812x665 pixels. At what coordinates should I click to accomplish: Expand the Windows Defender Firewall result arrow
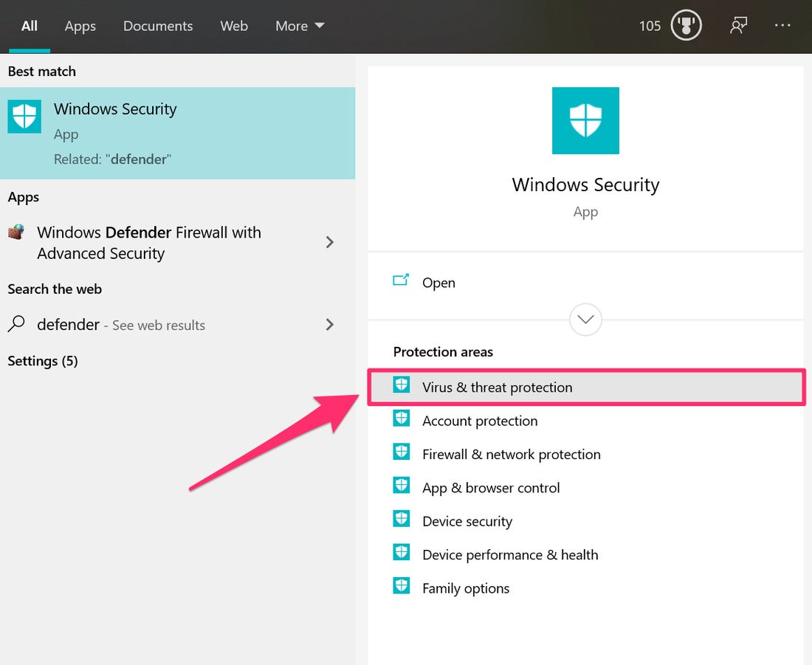pyautogui.click(x=330, y=242)
